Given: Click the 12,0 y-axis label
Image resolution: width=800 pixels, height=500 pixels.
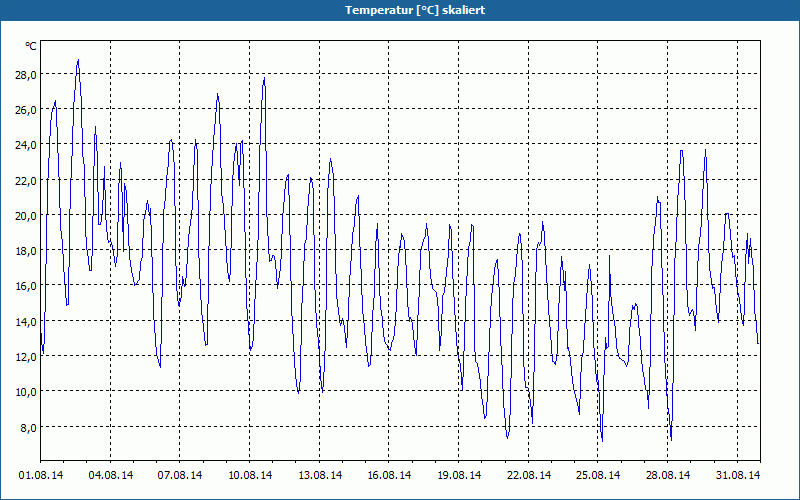Looking at the screenshot, I should coord(26,357).
